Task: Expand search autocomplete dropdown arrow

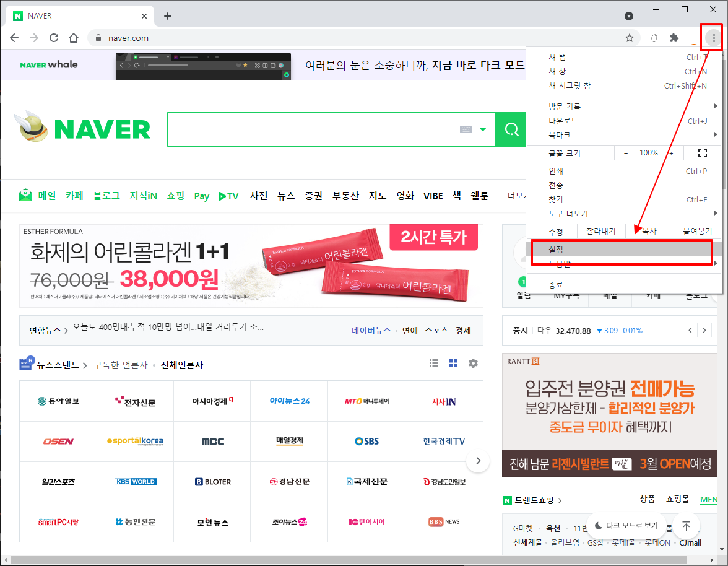Action: 483,129
